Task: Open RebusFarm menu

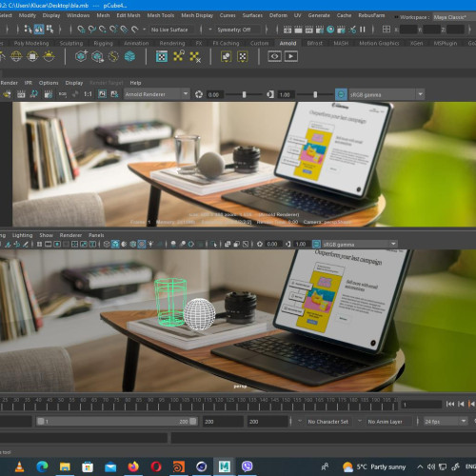Action: pos(371,15)
